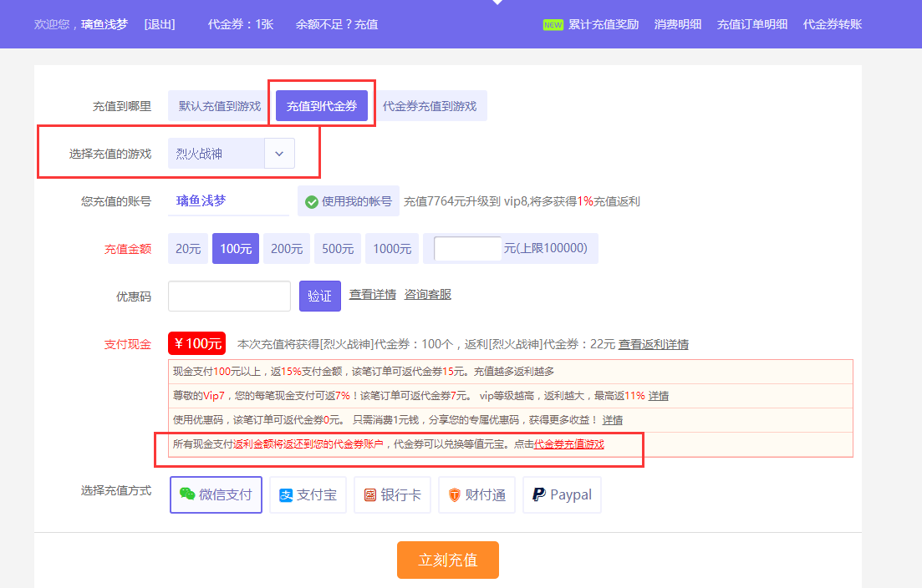Click green checkmark 使用我的帐号 icon
Viewport: 922px width, 588px height.
point(312,201)
